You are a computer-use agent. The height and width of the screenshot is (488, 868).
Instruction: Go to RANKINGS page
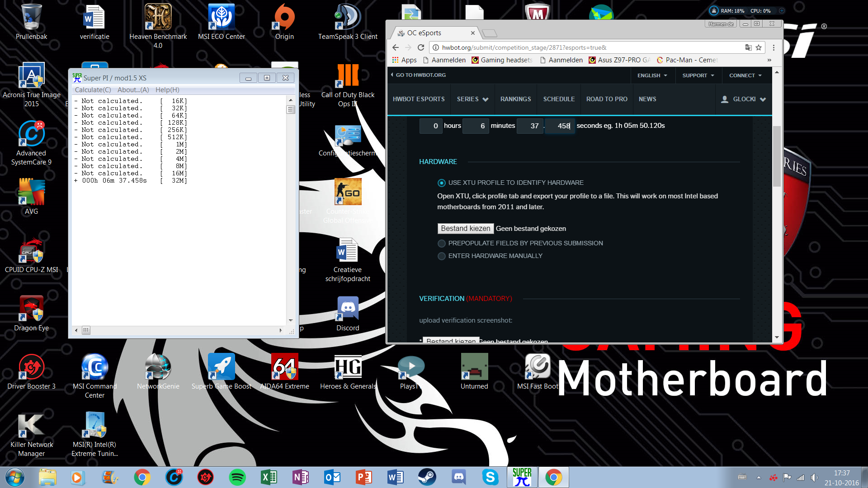(515, 99)
